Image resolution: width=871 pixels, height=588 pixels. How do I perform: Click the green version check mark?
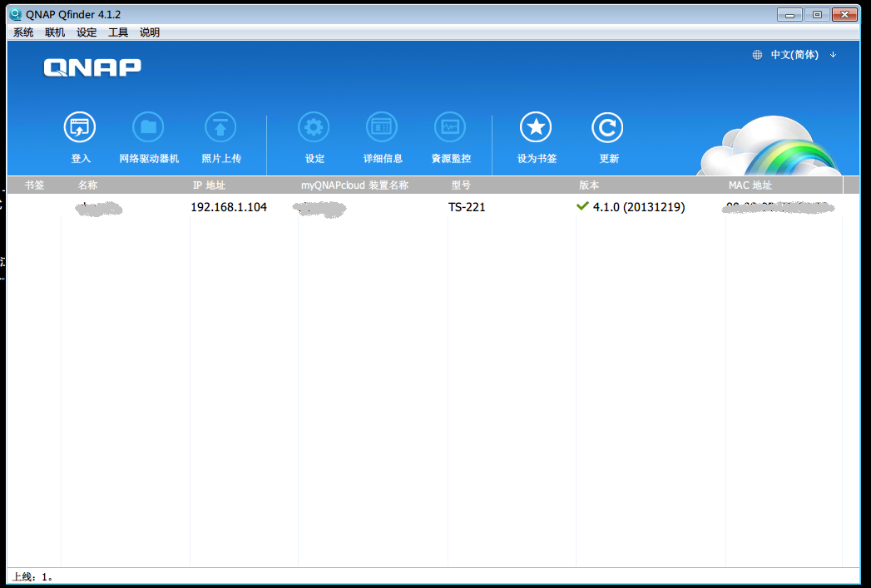pyautogui.click(x=582, y=206)
